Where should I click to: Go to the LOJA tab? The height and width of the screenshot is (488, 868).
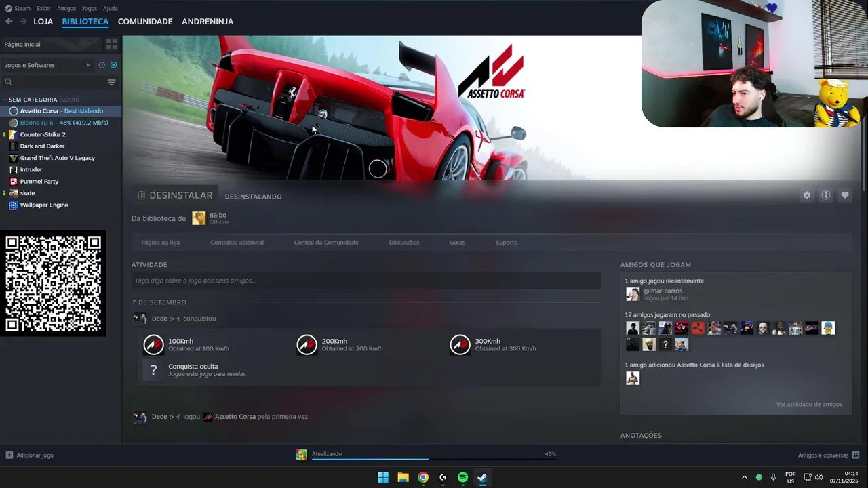point(43,22)
